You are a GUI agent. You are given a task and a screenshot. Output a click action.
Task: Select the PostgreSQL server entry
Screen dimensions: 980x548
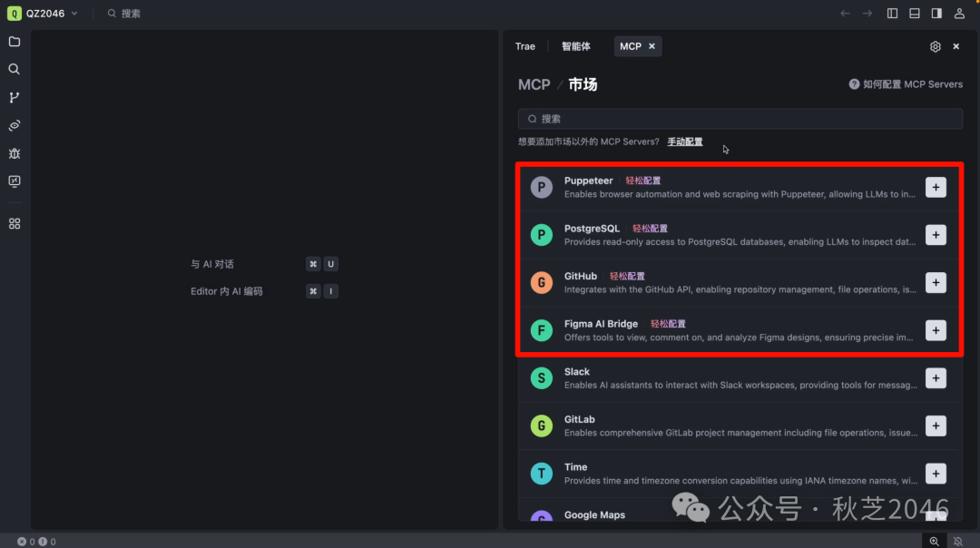[740, 235]
